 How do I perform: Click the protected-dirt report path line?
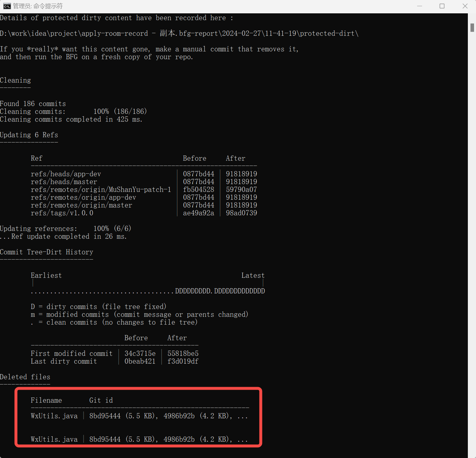click(179, 34)
